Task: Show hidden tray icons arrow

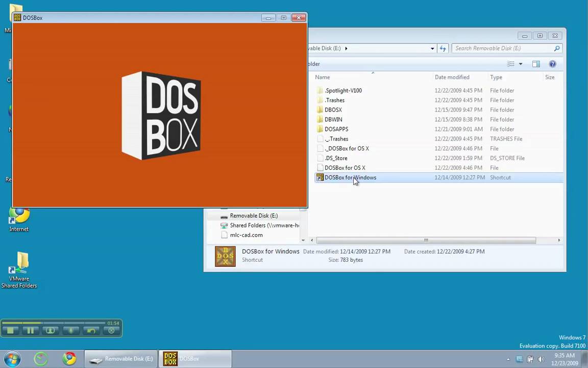Action: click(508, 359)
